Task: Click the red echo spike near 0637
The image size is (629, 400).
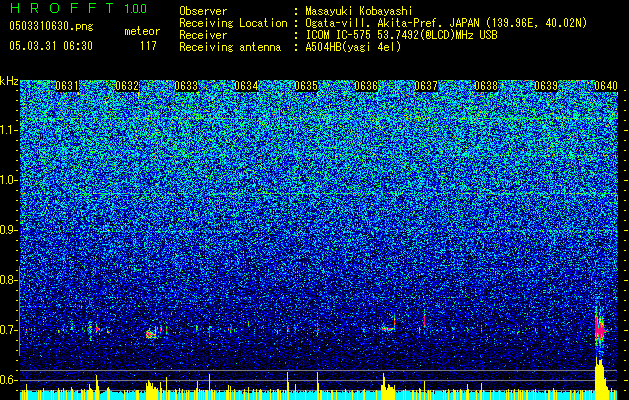Action: pos(424,320)
